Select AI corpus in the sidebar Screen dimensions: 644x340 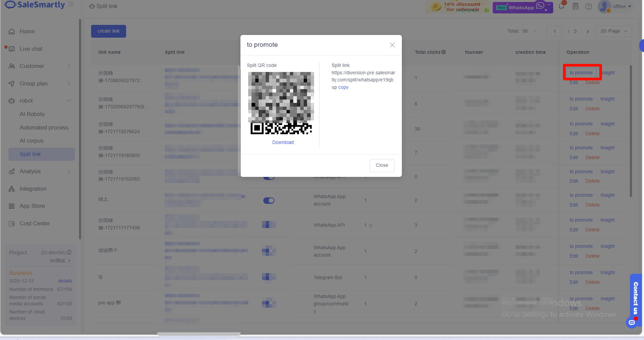click(x=32, y=141)
